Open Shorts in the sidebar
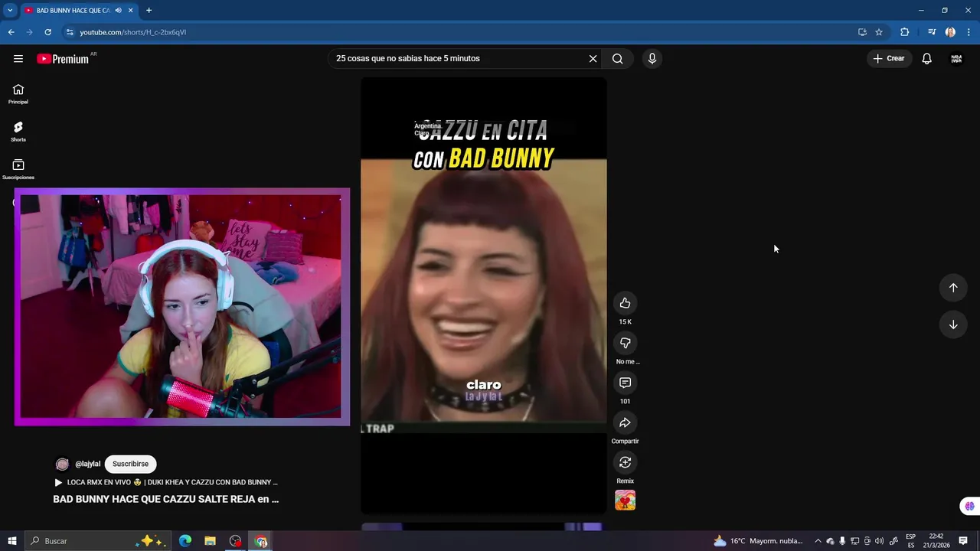Viewport: 980px width, 551px height. click(x=18, y=132)
